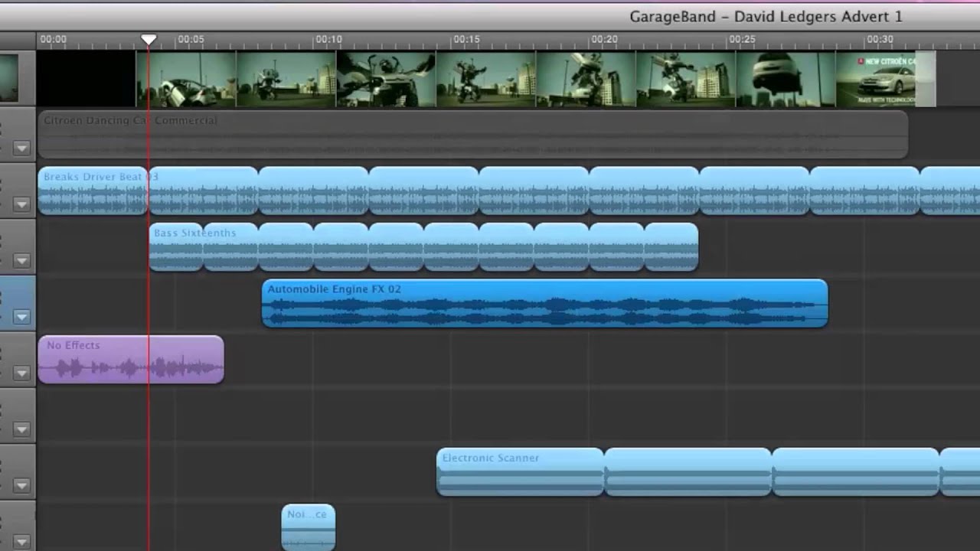Click the 00:25 ruler mark
This screenshot has width=980, height=551.
[742, 39]
